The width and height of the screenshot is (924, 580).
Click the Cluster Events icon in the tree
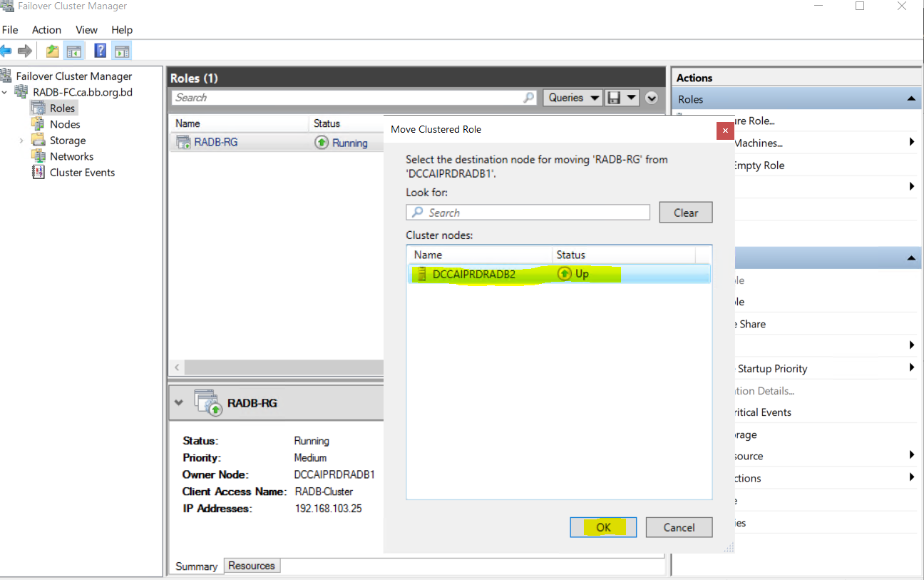(38, 172)
